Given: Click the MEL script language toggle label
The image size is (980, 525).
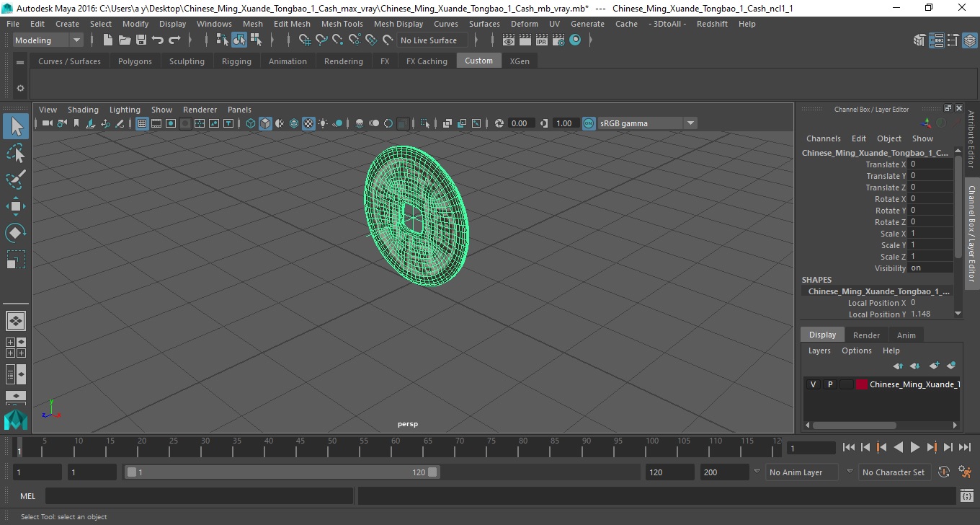Looking at the screenshot, I should (27, 496).
